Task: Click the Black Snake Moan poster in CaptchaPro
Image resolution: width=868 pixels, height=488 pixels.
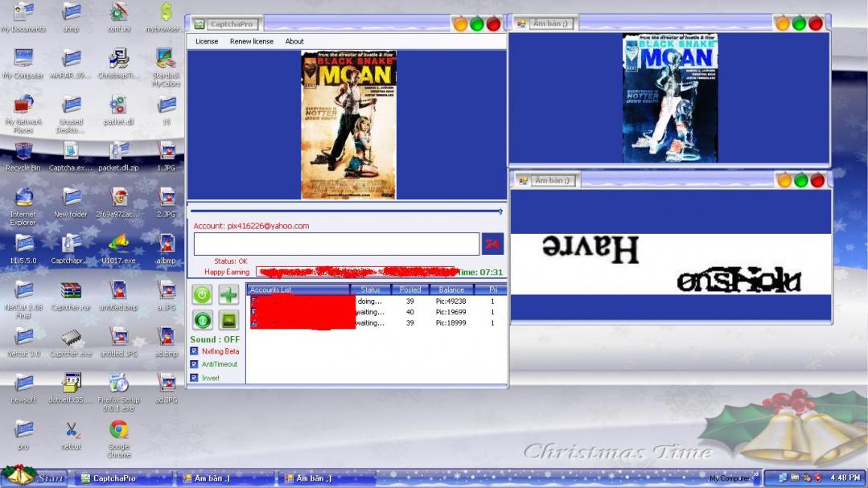Action: tap(348, 125)
